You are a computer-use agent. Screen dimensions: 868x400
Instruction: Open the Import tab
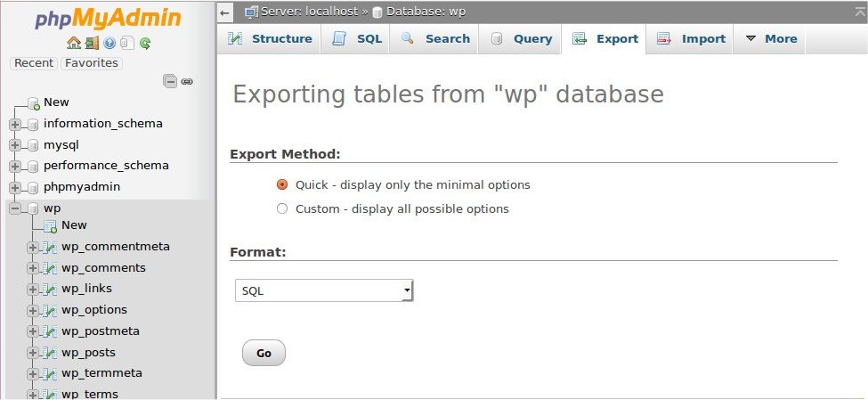[x=692, y=39]
